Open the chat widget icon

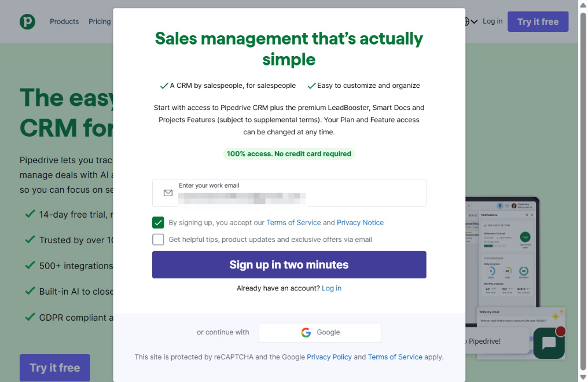[x=549, y=343]
